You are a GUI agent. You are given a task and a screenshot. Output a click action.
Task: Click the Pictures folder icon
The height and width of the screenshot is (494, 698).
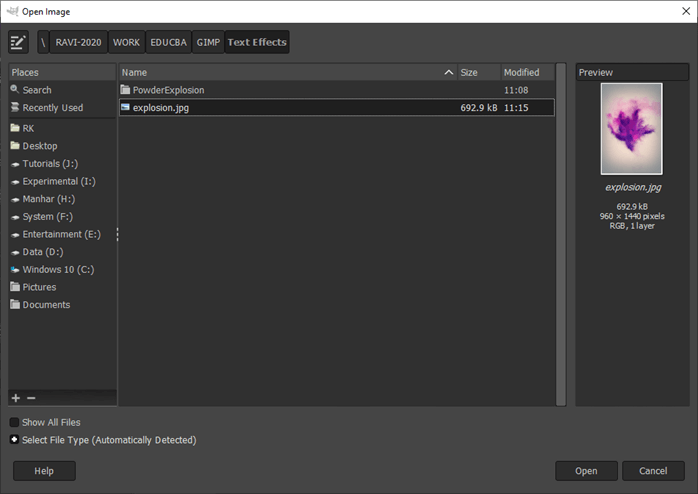pyautogui.click(x=15, y=287)
